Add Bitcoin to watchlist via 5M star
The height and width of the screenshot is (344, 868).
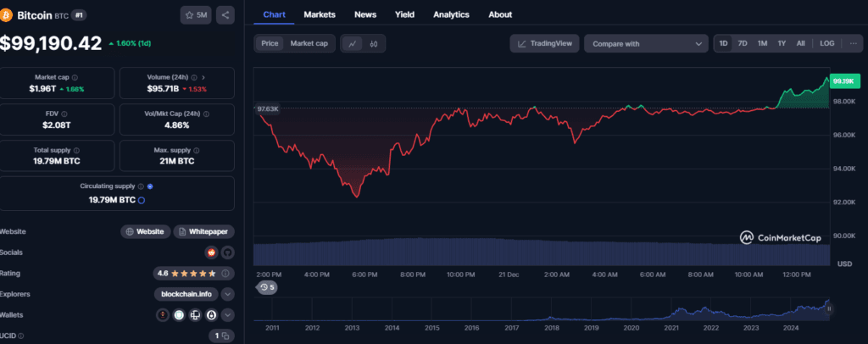196,15
